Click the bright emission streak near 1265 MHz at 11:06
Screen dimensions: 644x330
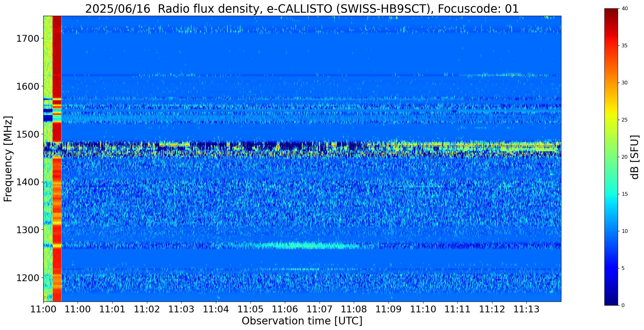(x=306, y=246)
